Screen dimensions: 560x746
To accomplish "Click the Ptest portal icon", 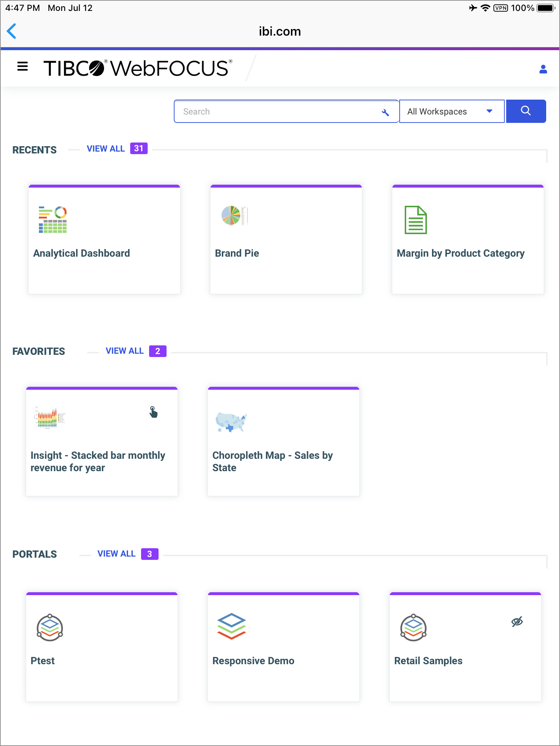I will coord(50,627).
